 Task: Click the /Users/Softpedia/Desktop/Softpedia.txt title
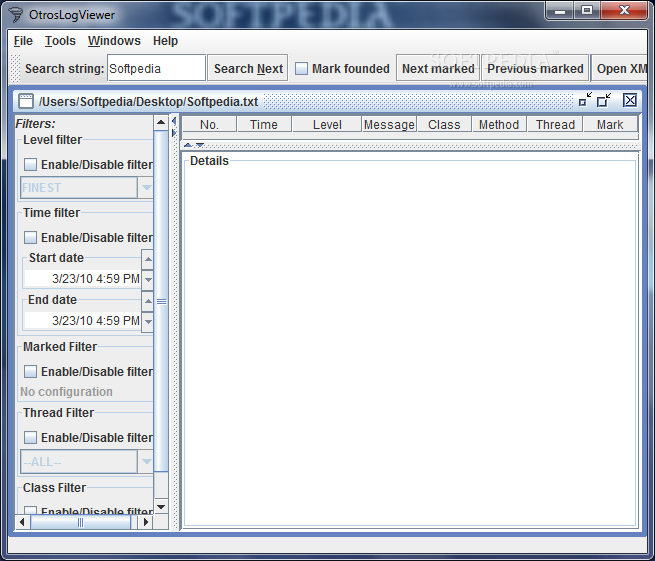tap(148, 102)
